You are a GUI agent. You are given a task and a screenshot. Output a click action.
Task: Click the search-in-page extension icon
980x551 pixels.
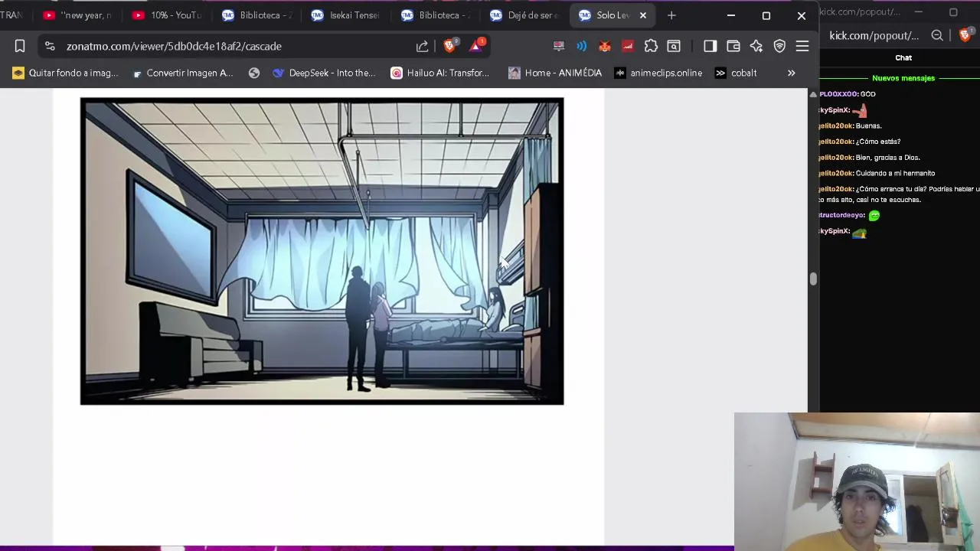coord(674,47)
